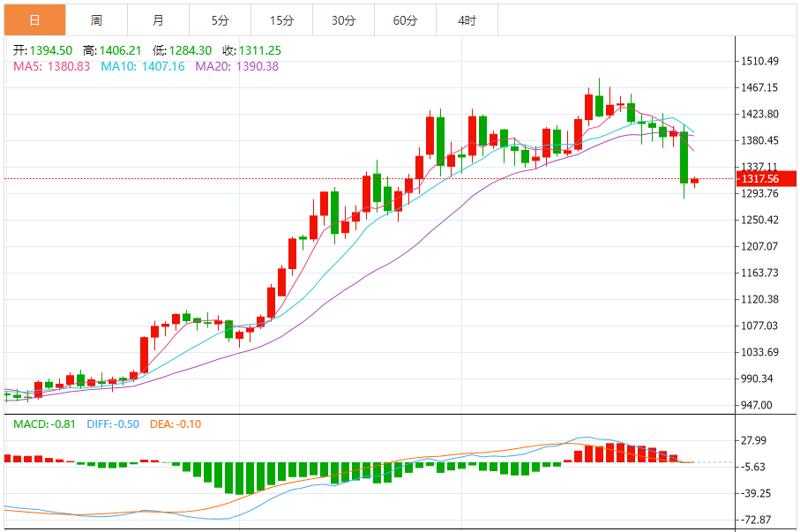Click the MACD: -0.81 indicator label
The height and width of the screenshot is (532, 800).
click(x=44, y=424)
